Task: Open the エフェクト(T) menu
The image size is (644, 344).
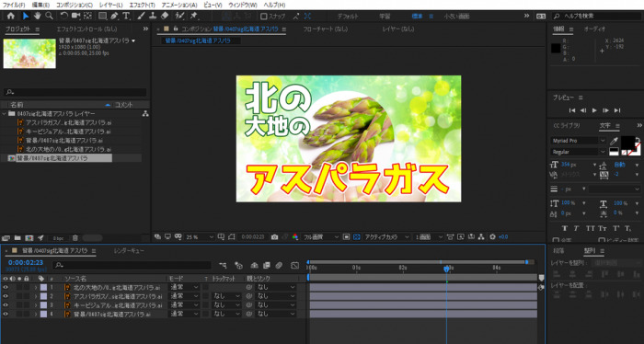Action: [142, 5]
